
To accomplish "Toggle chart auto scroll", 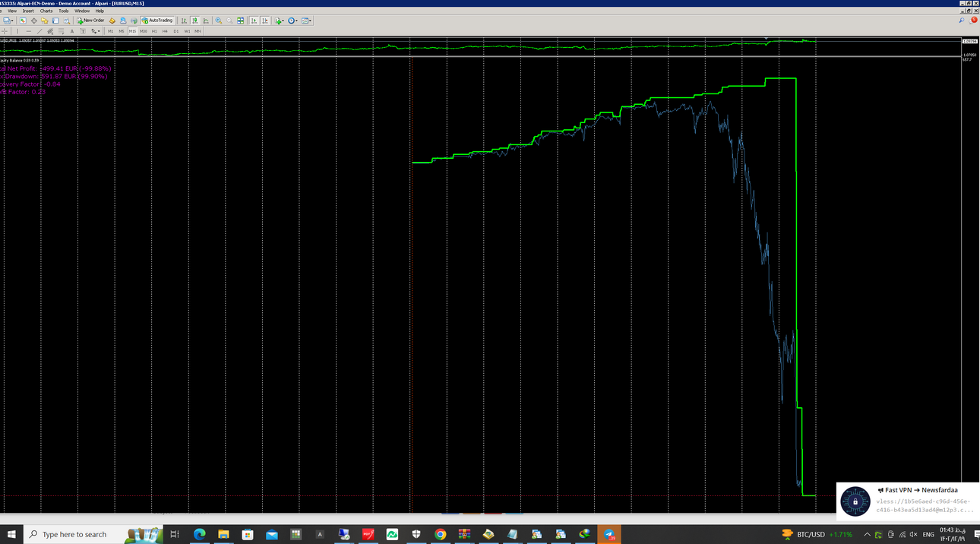I will click(x=254, y=21).
